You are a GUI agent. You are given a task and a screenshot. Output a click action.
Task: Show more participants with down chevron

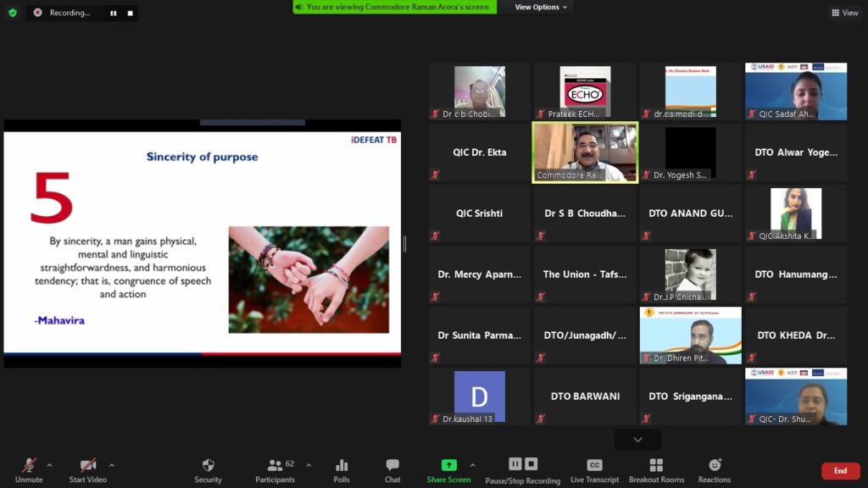click(x=637, y=439)
